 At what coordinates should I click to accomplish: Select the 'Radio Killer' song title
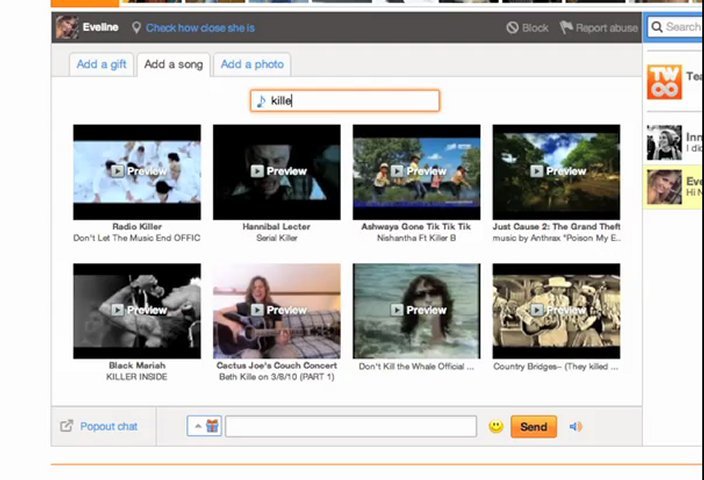point(137,227)
